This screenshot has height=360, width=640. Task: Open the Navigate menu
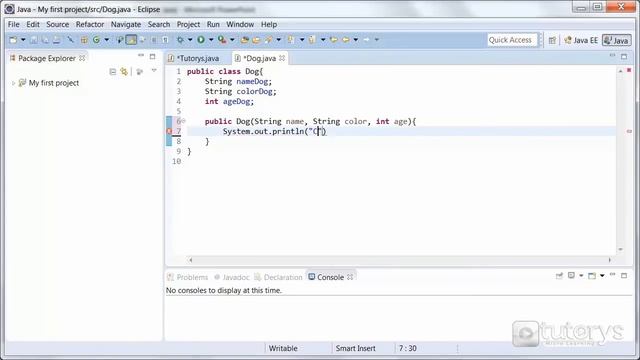pyautogui.click(x=126, y=24)
